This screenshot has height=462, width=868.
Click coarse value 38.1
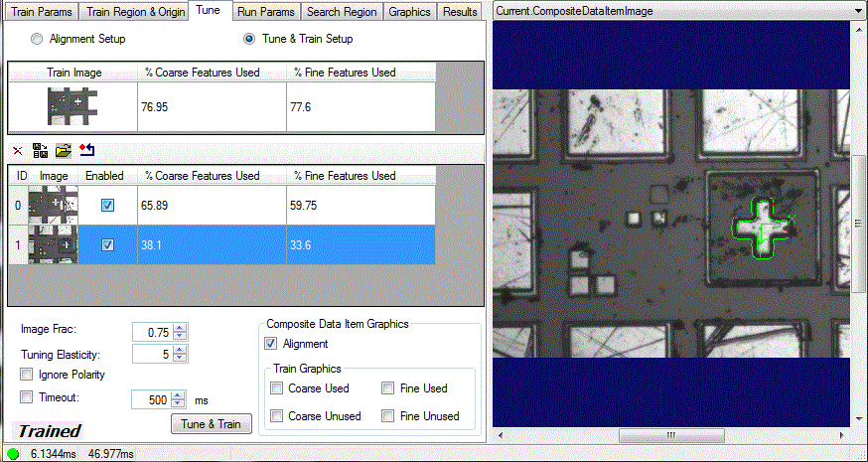click(151, 244)
